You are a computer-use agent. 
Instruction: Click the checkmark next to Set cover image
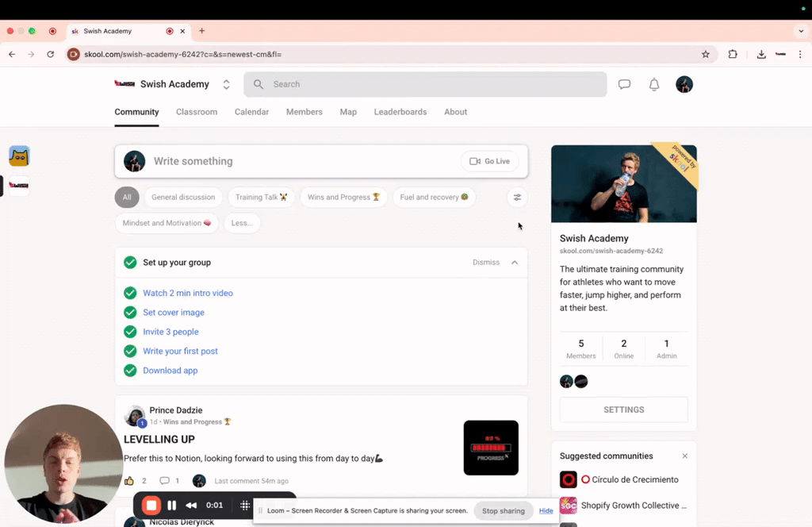tap(130, 313)
